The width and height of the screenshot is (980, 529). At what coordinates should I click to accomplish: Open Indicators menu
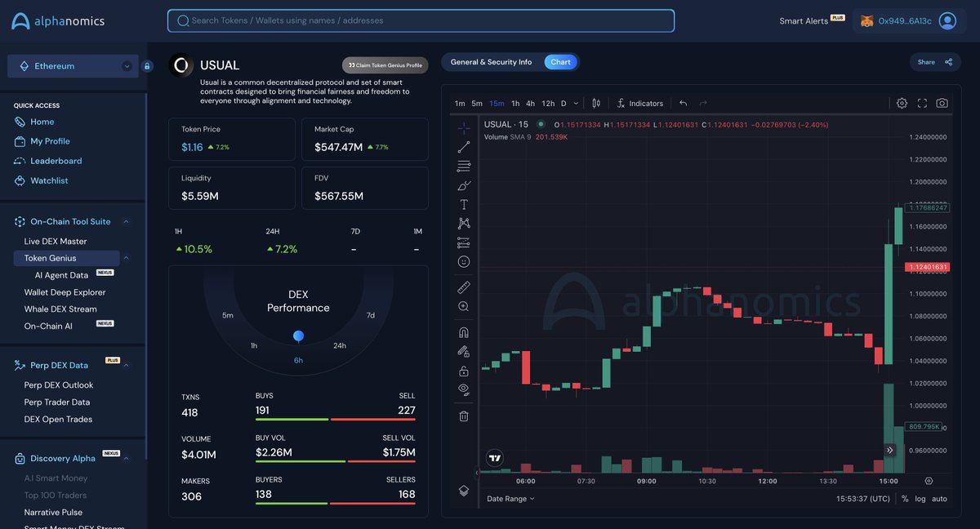pyautogui.click(x=639, y=104)
